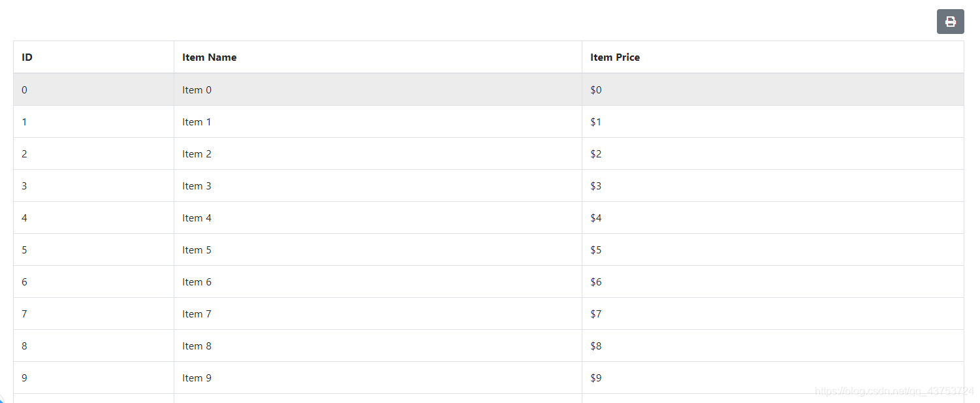Select the $6 price cell
Image resolution: width=980 pixels, height=403 pixels.
click(x=773, y=282)
